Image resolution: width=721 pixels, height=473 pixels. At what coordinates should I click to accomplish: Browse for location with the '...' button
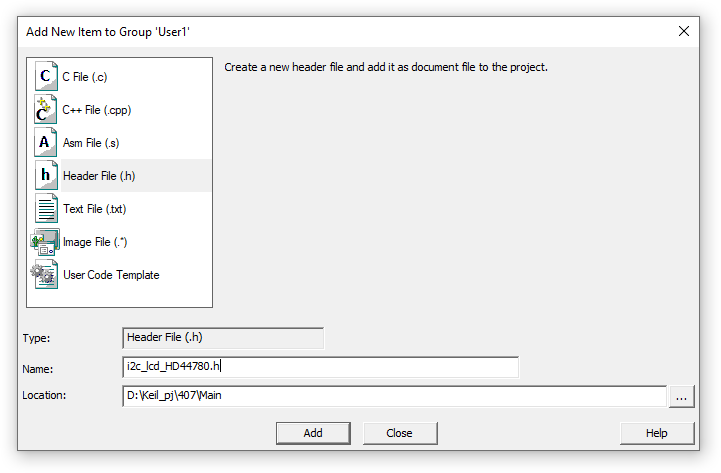[x=681, y=396]
